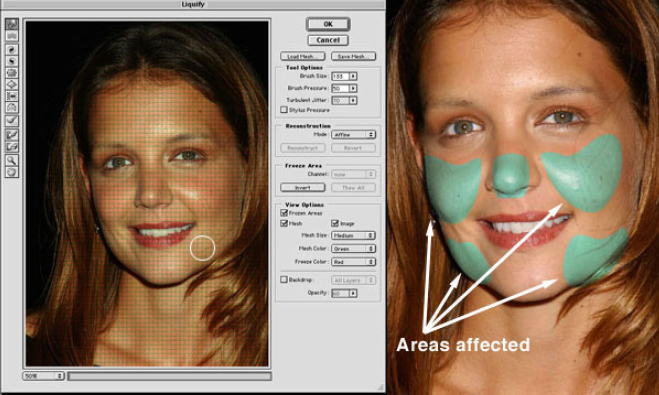Open the Mesh Size dropdown
This screenshot has width=659, height=395.
pyautogui.click(x=353, y=235)
